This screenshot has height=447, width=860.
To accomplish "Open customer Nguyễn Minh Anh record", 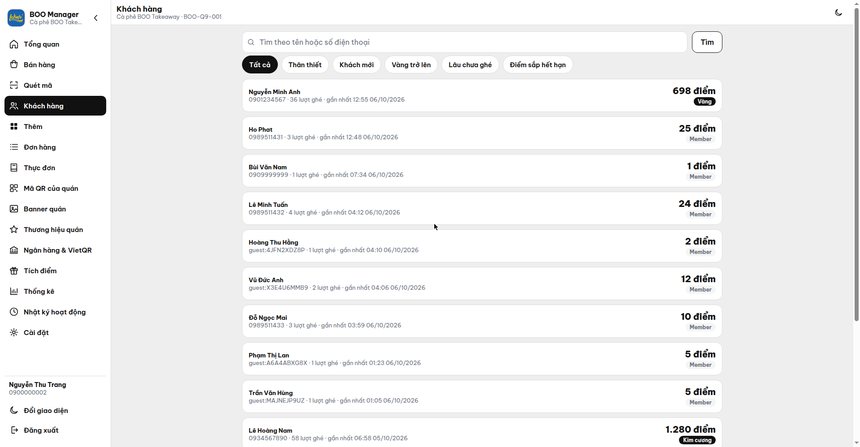I will click(482, 95).
